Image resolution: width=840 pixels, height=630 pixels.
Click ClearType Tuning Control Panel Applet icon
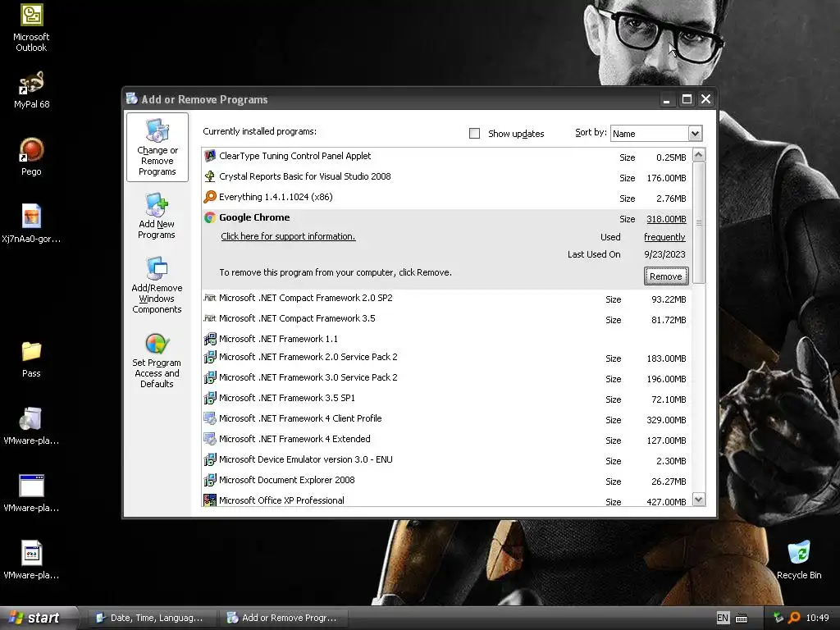click(210, 156)
